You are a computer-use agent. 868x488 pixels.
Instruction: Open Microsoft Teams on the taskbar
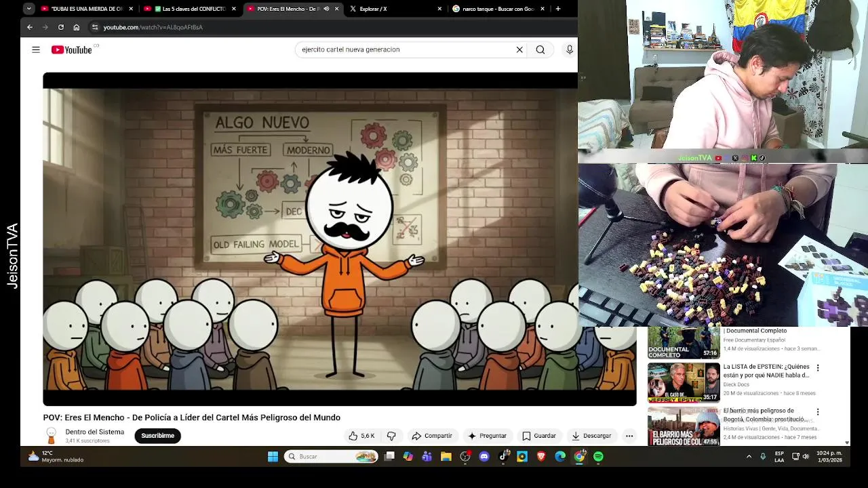(x=427, y=457)
